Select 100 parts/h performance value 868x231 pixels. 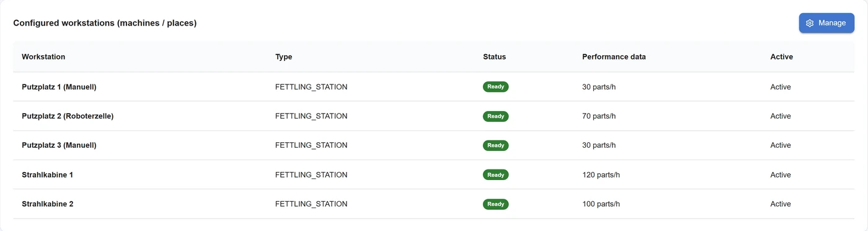(x=601, y=204)
